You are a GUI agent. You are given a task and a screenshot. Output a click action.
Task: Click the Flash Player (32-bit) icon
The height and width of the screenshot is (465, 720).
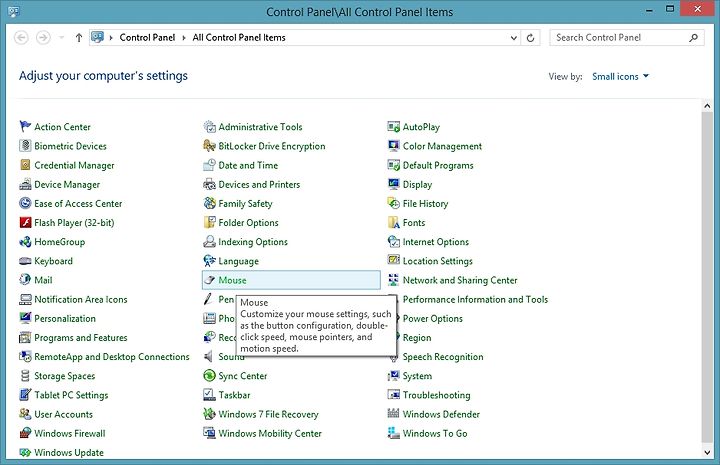pyautogui.click(x=25, y=222)
